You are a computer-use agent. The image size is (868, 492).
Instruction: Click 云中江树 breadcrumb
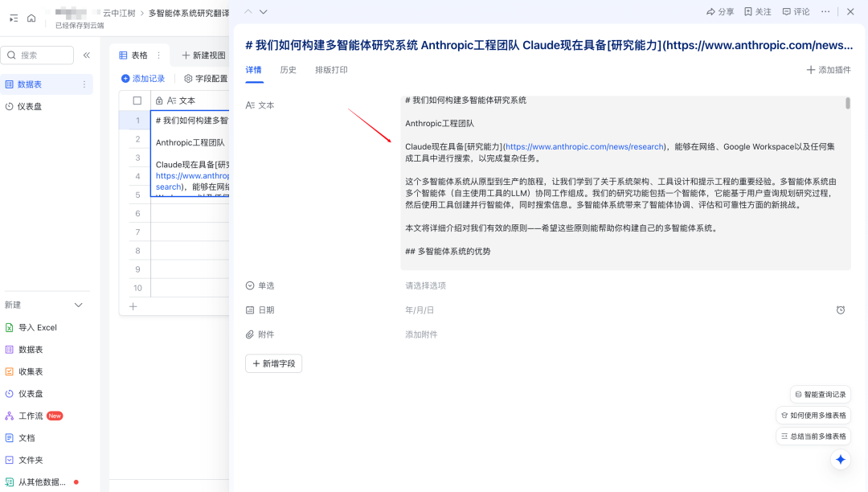(x=119, y=14)
